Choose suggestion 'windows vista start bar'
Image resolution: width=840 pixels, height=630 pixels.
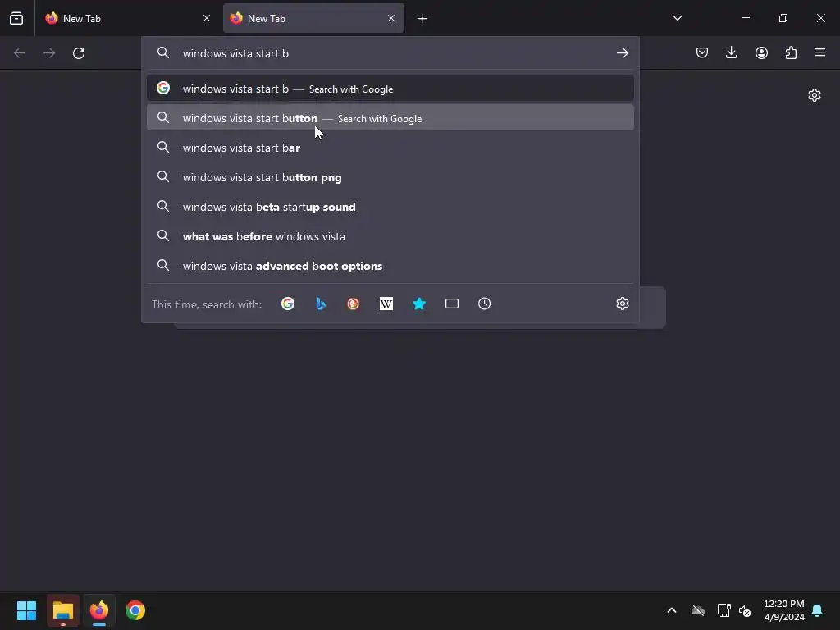pos(390,148)
